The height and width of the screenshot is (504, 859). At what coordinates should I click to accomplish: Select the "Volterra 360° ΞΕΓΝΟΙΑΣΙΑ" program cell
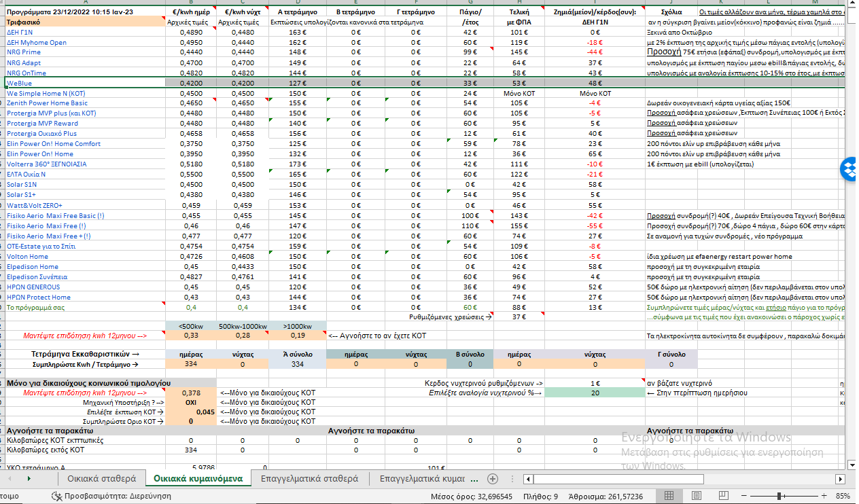[85, 164]
